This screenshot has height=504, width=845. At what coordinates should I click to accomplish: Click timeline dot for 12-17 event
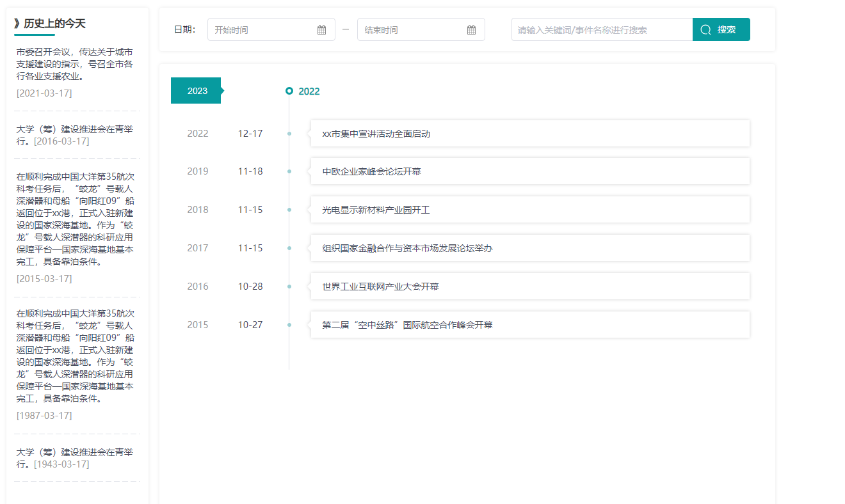click(x=289, y=134)
